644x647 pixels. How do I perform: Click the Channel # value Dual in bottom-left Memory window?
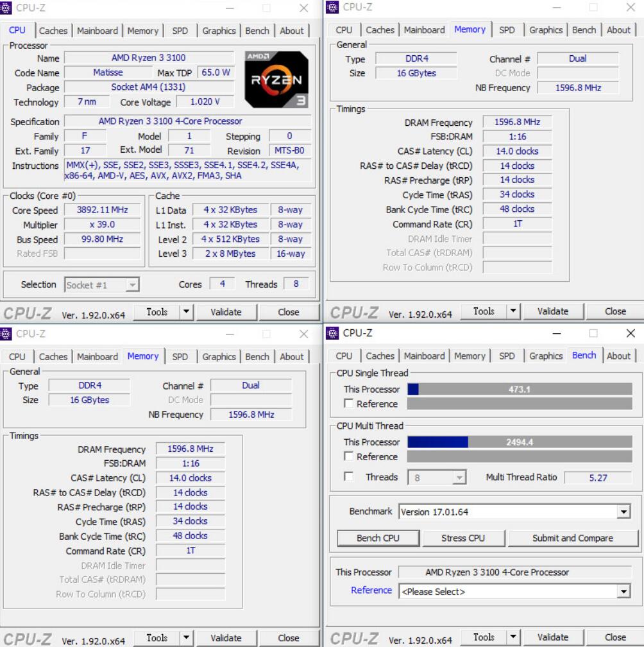251,385
